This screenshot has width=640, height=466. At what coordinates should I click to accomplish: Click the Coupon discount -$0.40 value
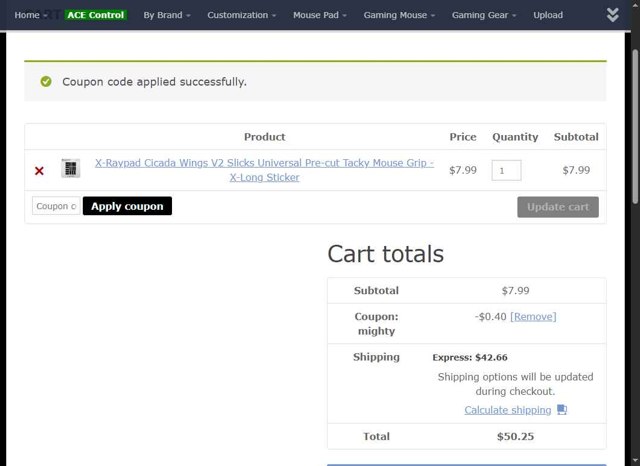490,317
